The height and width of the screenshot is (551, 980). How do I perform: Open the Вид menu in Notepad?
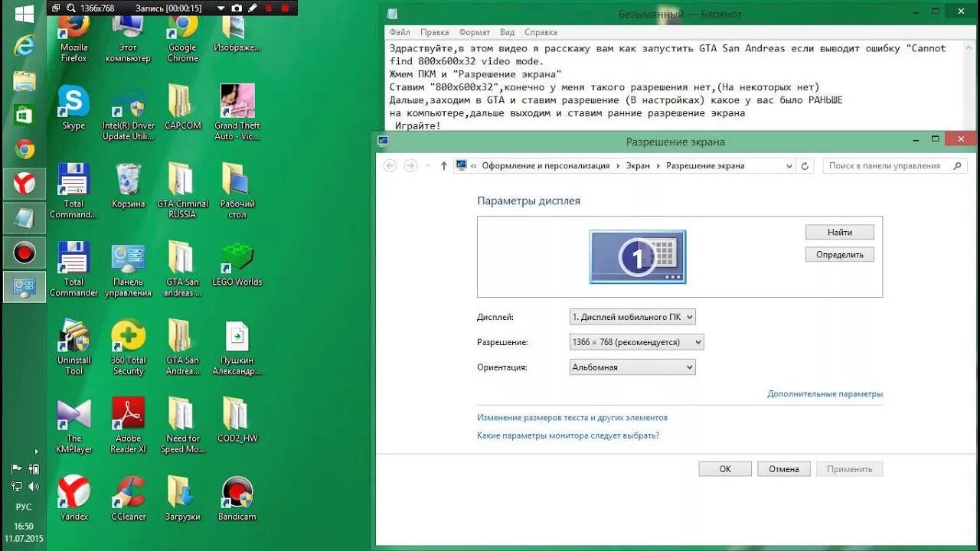point(507,33)
